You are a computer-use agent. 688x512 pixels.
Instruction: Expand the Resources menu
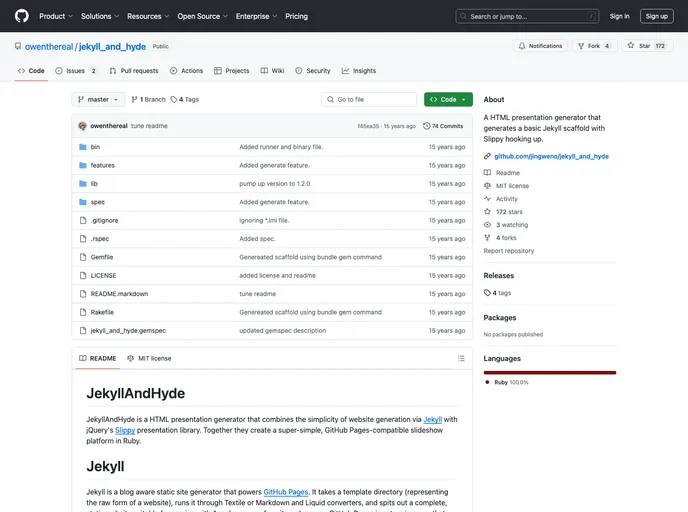tap(148, 16)
